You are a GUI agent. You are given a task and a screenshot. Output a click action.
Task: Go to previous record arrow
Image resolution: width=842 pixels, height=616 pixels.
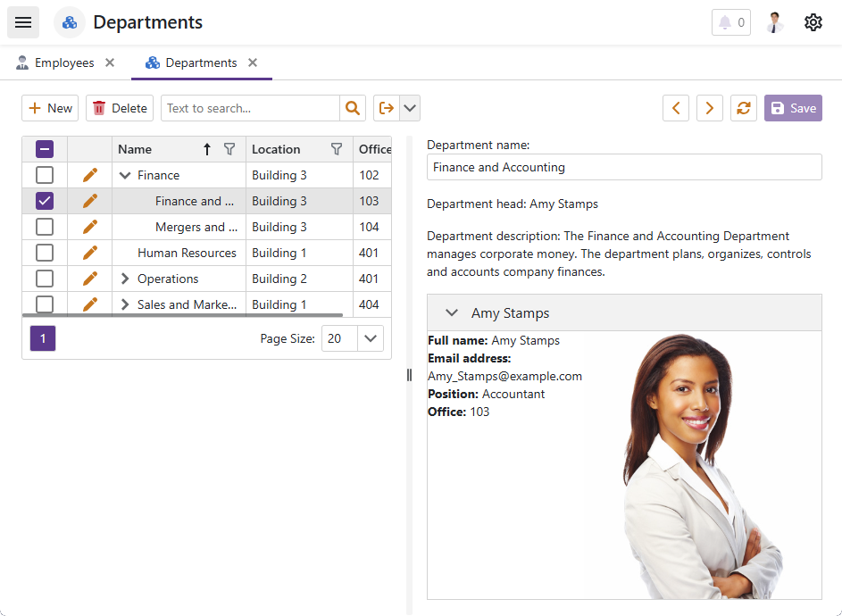pyautogui.click(x=676, y=108)
